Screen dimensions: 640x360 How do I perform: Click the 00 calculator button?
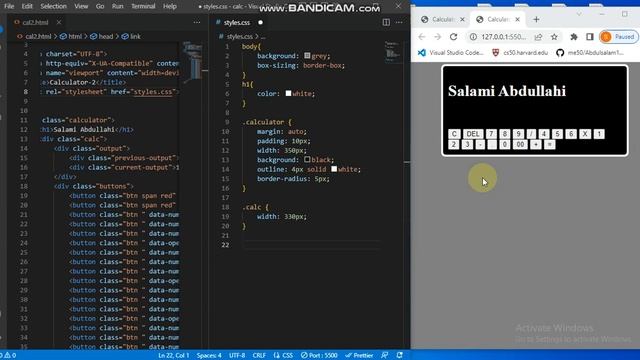pyautogui.click(x=520, y=144)
